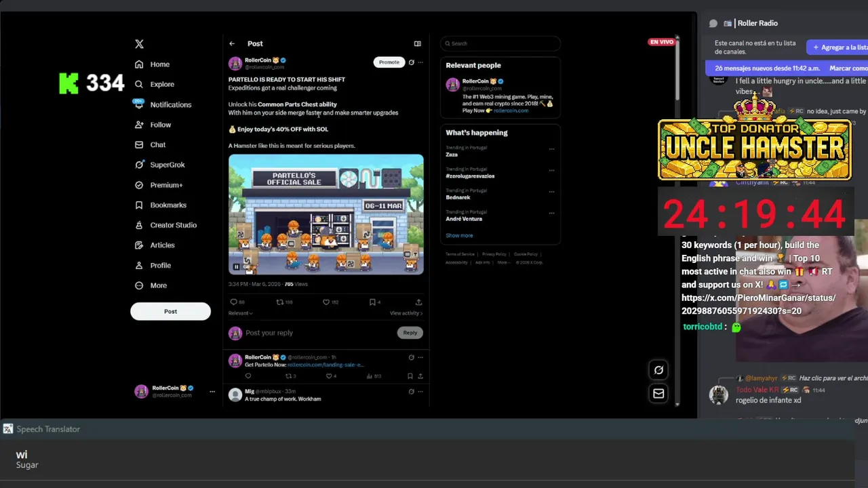Open the Partello's Official Sale image

tap(326, 214)
